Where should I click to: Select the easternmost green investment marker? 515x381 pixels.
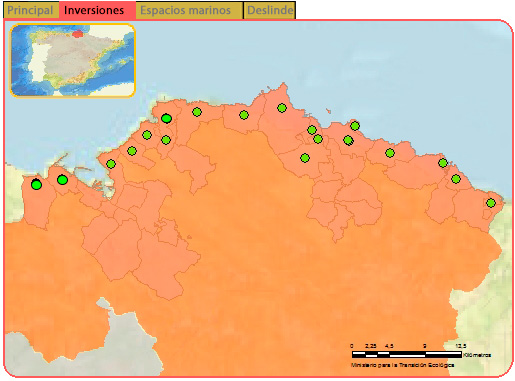(x=491, y=203)
